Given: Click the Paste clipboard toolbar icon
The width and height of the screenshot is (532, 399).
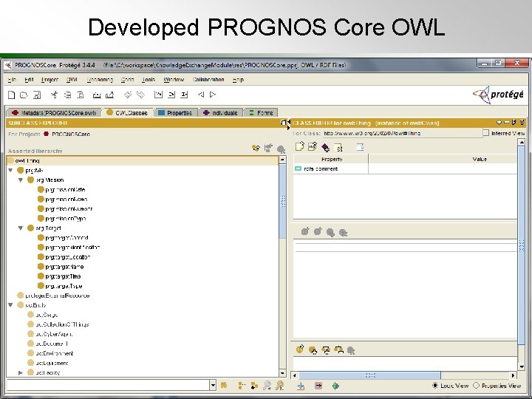Looking at the screenshot, I should pyautogui.click(x=81, y=95).
